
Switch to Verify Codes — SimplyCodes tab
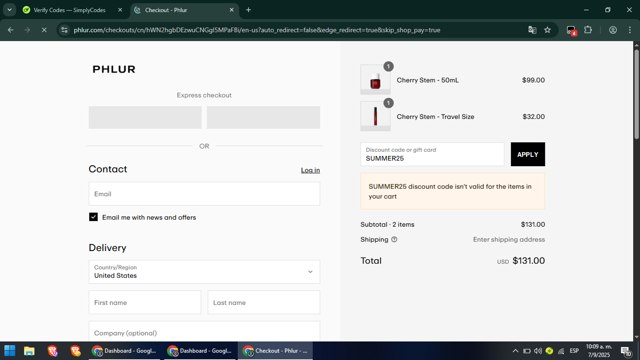click(70, 10)
